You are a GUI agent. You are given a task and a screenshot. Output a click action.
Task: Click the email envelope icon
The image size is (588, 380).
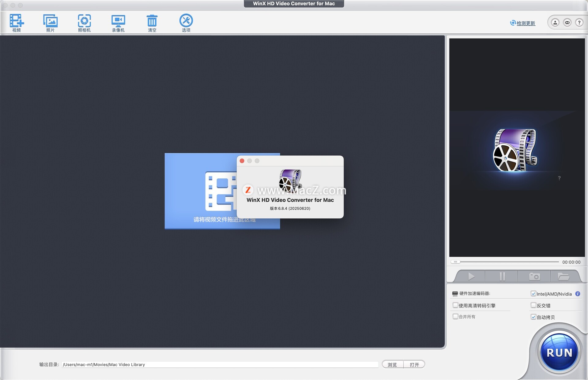[x=567, y=23]
